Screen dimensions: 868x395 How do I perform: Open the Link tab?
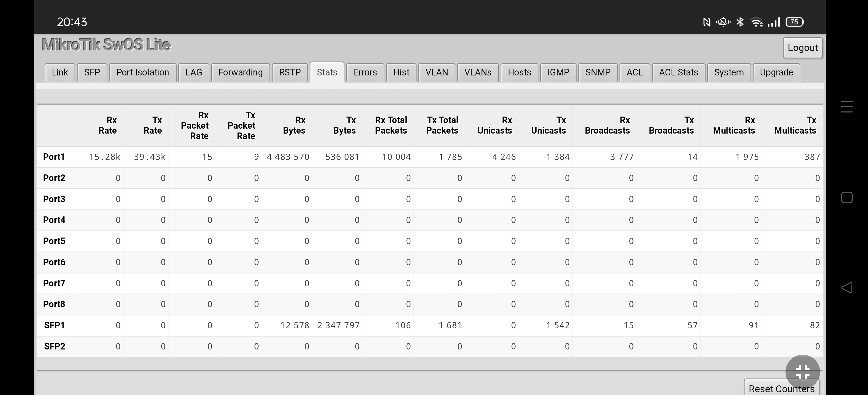coord(60,72)
